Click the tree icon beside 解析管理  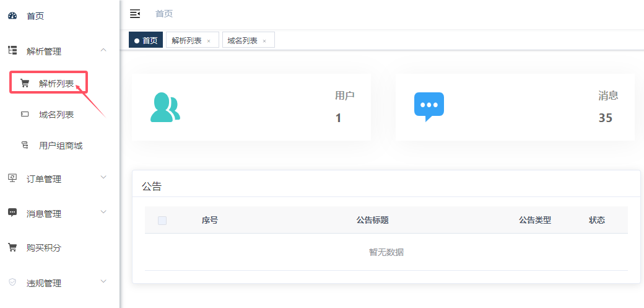point(12,51)
